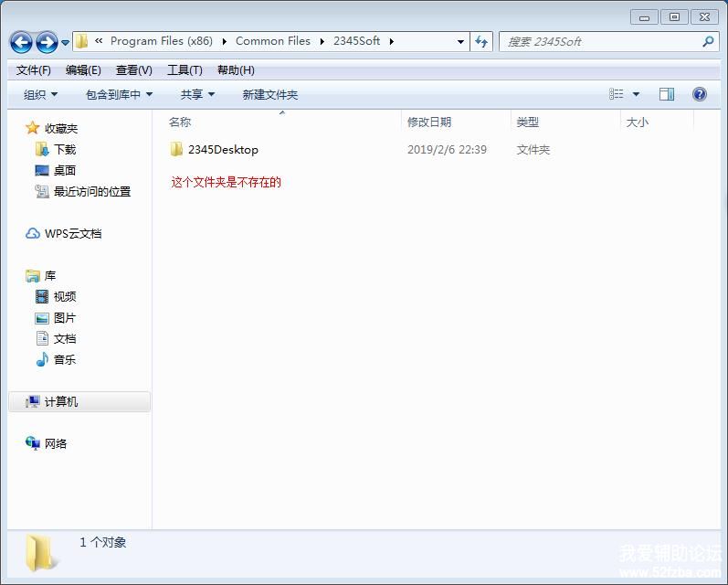Open 下载 in favorites
This screenshot has width=728, height=585.
[65, 149]
